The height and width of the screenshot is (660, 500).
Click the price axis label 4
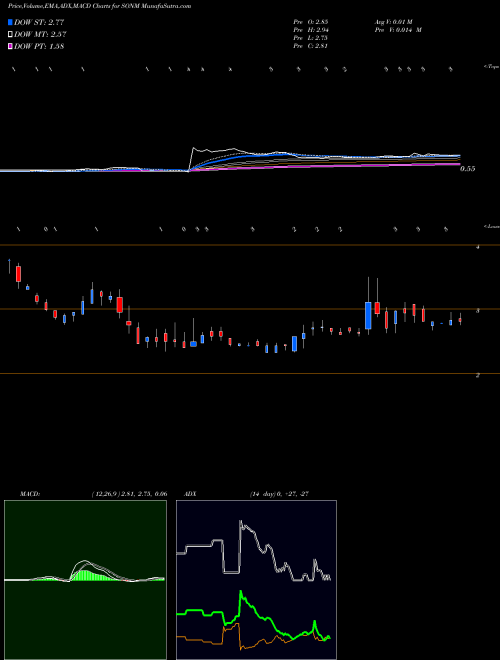coord(477,247)
